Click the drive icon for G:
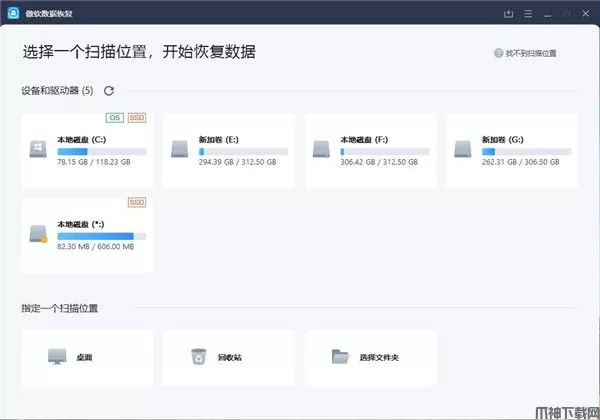The image size is (600, 420). [463, 149]
